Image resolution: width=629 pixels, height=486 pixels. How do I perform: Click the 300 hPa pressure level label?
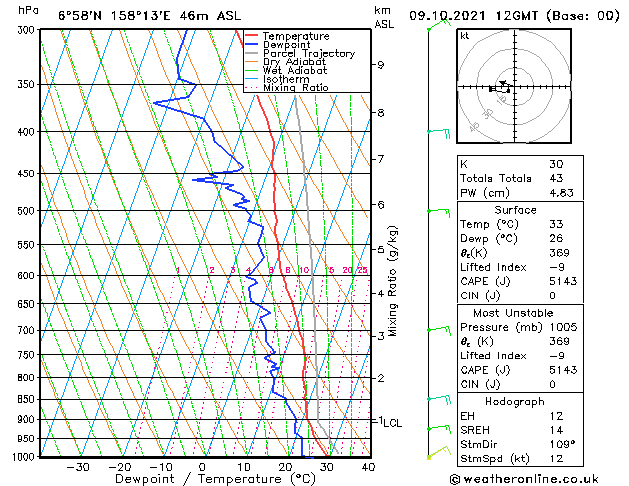coord(28,30)
